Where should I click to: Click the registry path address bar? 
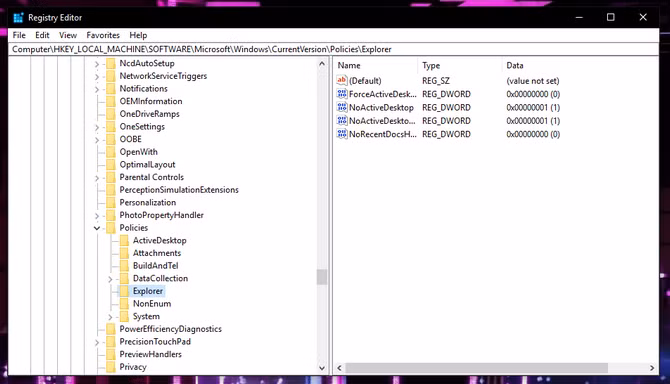tap(334, 49)
